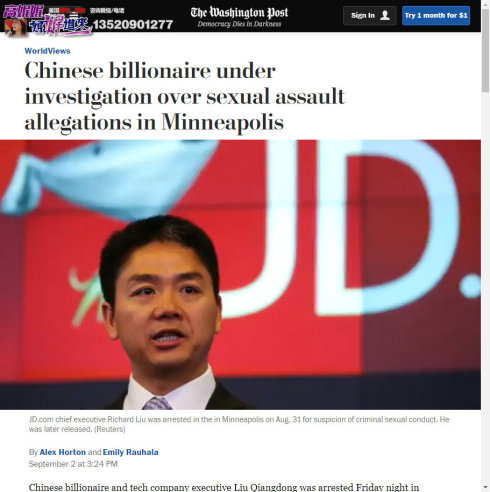Click the September 2 publication timestamp
The width and height of the screenshot is (490, 492).
pos(73,464)
